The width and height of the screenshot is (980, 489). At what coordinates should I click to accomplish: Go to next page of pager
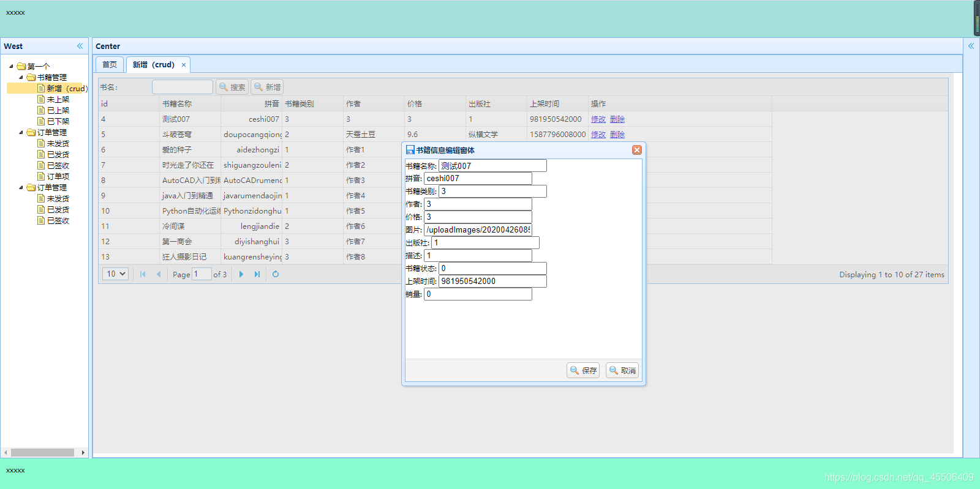[x=241, y=274]
